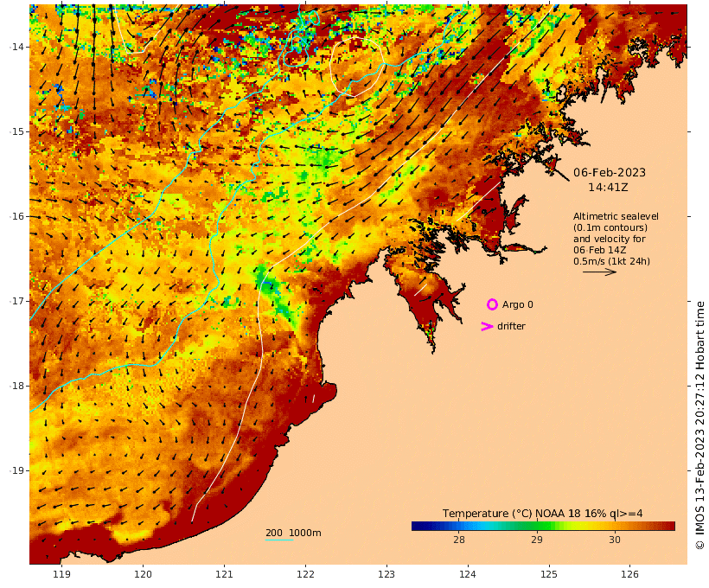Click the temperature color bar
The height and width of the screenshot is (588, 709).
coord(543,526)
